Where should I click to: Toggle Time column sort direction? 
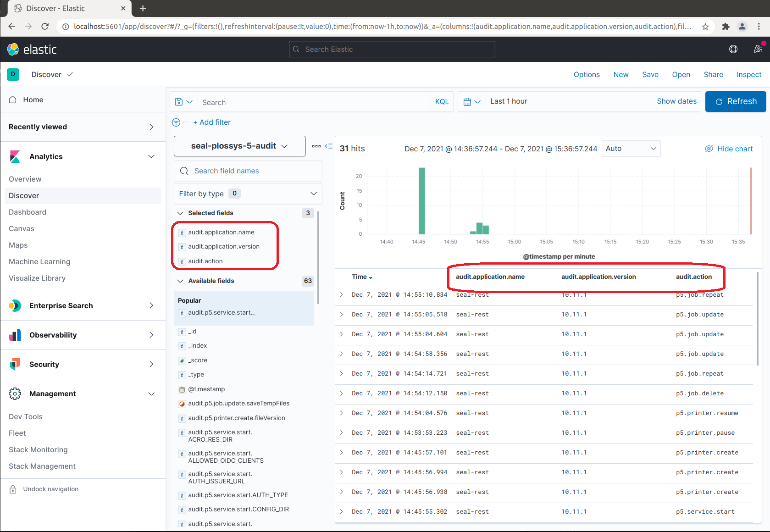(371, 277)
